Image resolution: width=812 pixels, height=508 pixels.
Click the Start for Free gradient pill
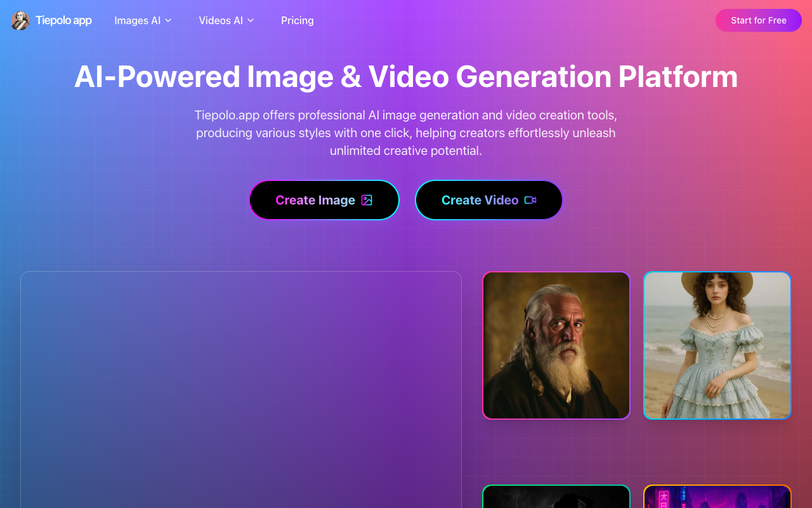pyautogui.click(x=758, y=20)
